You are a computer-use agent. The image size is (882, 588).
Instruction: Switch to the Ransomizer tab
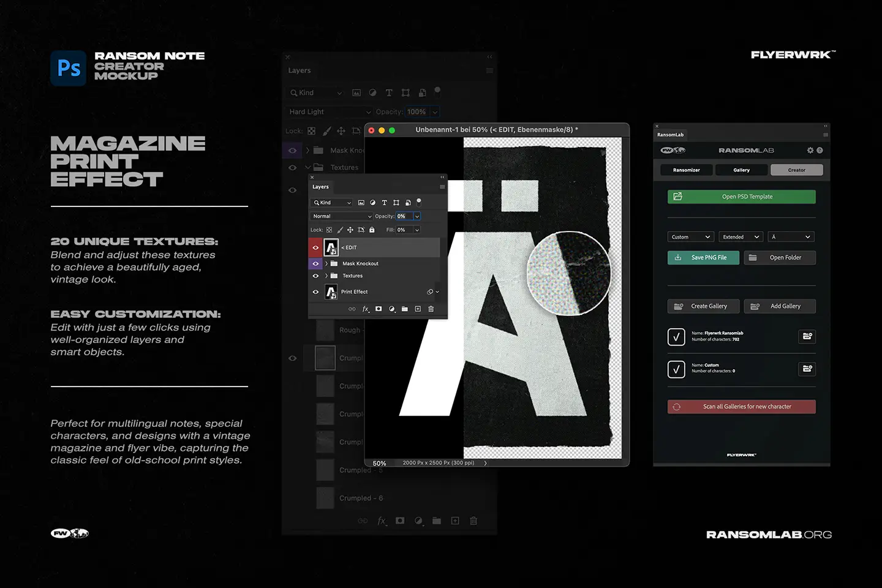coord(686,170)
